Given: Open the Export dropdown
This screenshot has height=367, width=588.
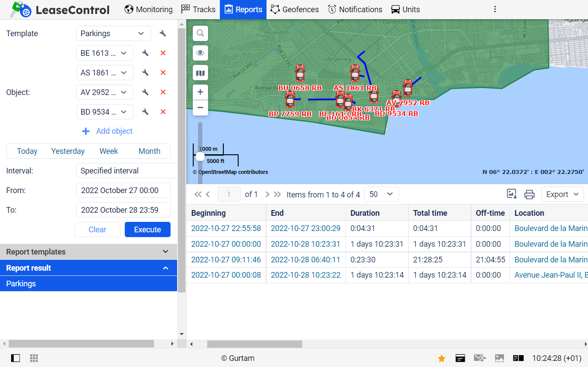Looking at the screenshot, I should tap(562, 194).
